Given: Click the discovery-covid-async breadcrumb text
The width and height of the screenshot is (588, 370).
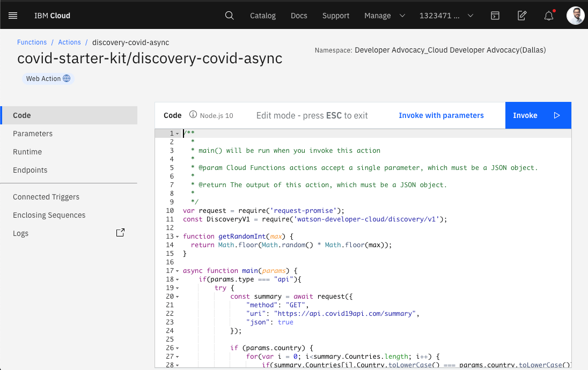Looking at the screenshot, I should point(130,42).
